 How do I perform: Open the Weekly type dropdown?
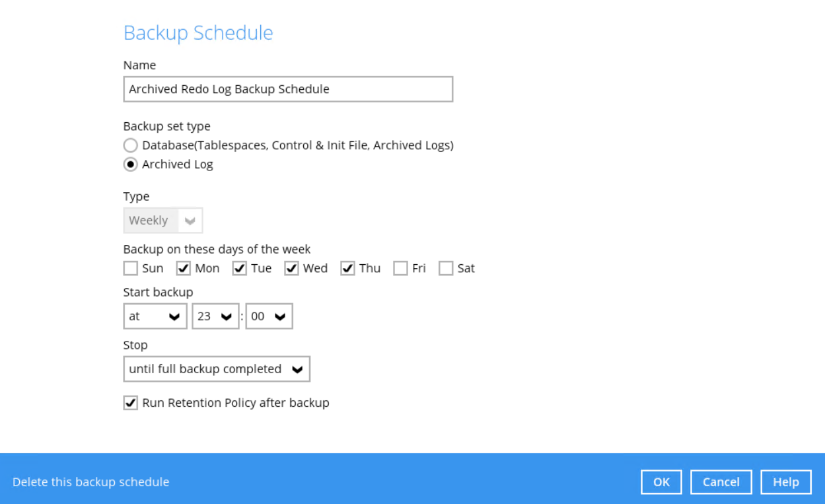click(162, 221)
